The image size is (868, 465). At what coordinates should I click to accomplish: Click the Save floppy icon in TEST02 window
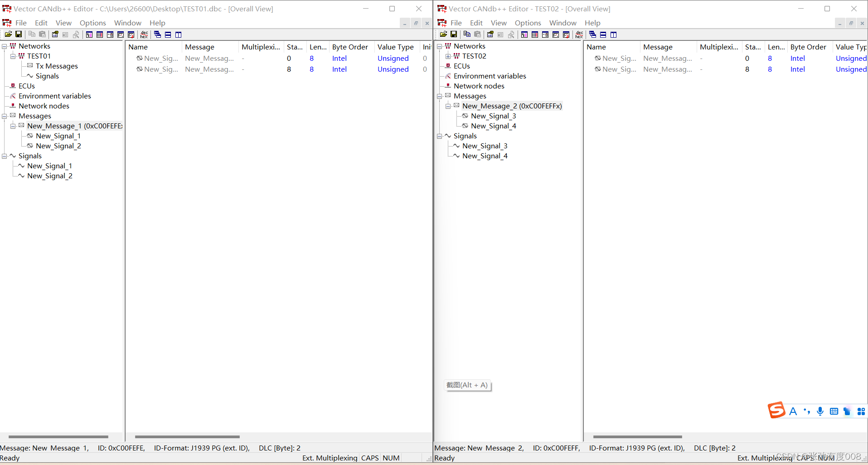tap(454, 34)
